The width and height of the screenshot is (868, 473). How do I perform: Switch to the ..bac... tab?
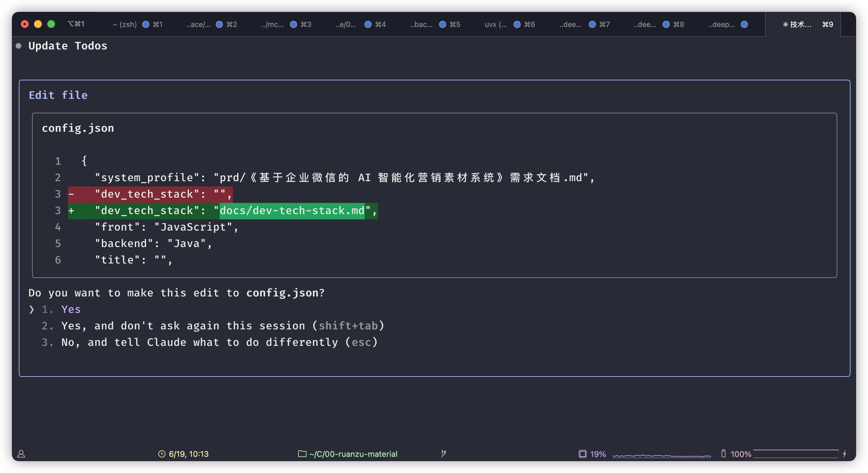(x=421, y=24)
